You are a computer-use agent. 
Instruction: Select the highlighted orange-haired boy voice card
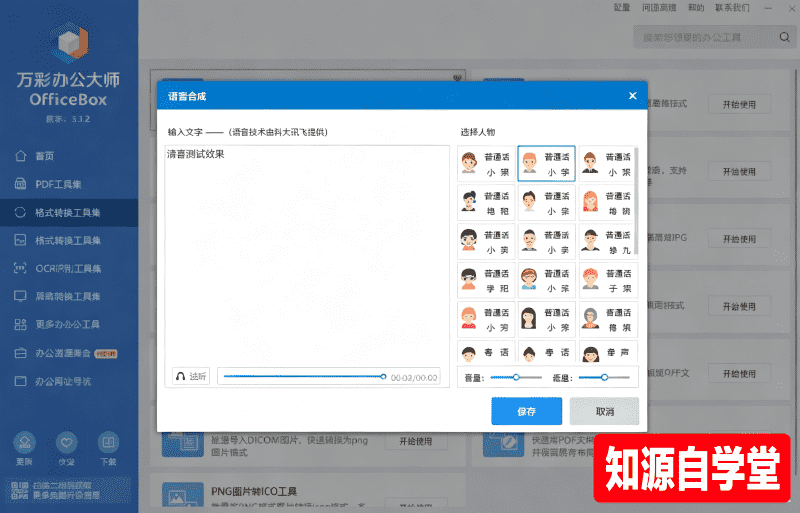pos(546,164)
